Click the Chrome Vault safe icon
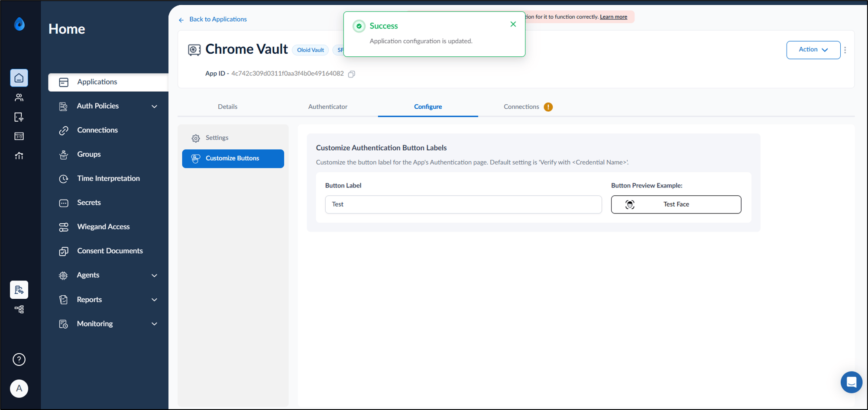Screen dimensions: 868x410 pyautogui.click(x=194, y=50)
